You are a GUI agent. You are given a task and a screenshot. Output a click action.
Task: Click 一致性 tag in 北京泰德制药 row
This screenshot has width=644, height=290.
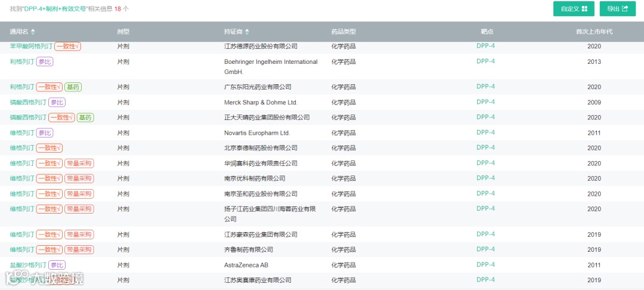point(49,148)
